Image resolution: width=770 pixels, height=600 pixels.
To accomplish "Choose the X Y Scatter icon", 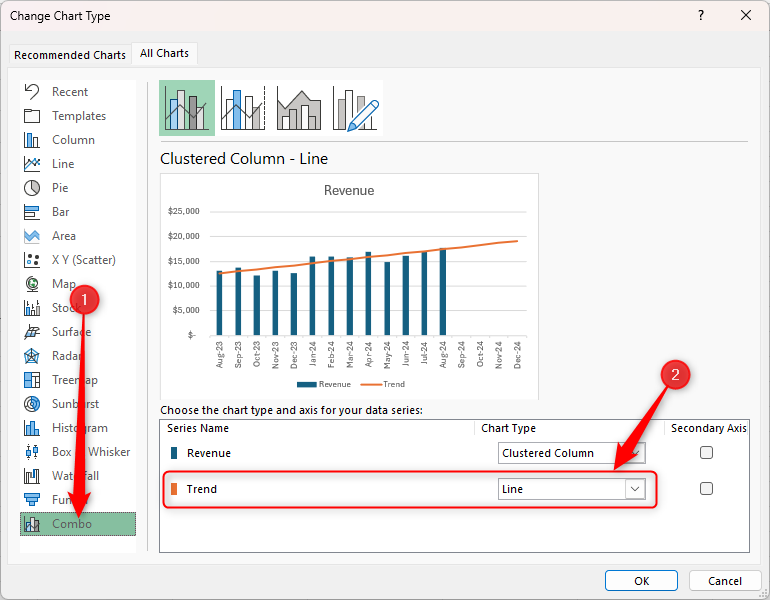I will click(32, 260).
